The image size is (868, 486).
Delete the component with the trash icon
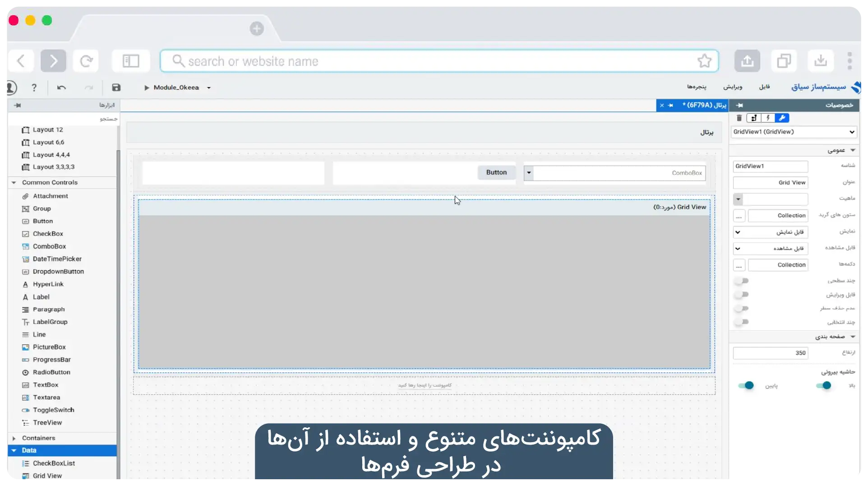click(739, 118)
